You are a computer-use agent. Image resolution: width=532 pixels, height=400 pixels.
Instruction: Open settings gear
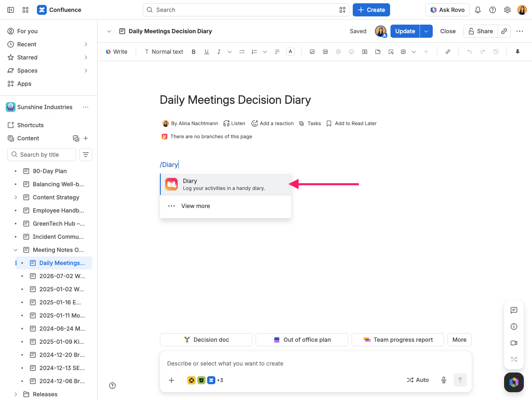507,10
